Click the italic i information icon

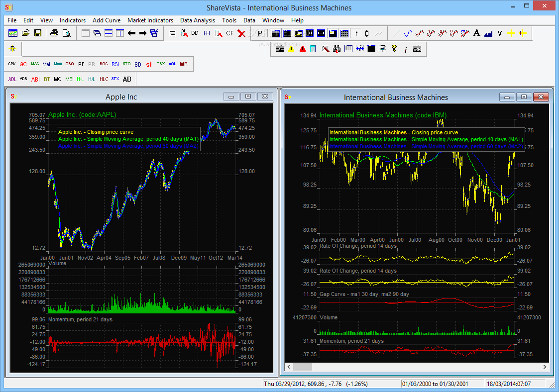[406, 49]
